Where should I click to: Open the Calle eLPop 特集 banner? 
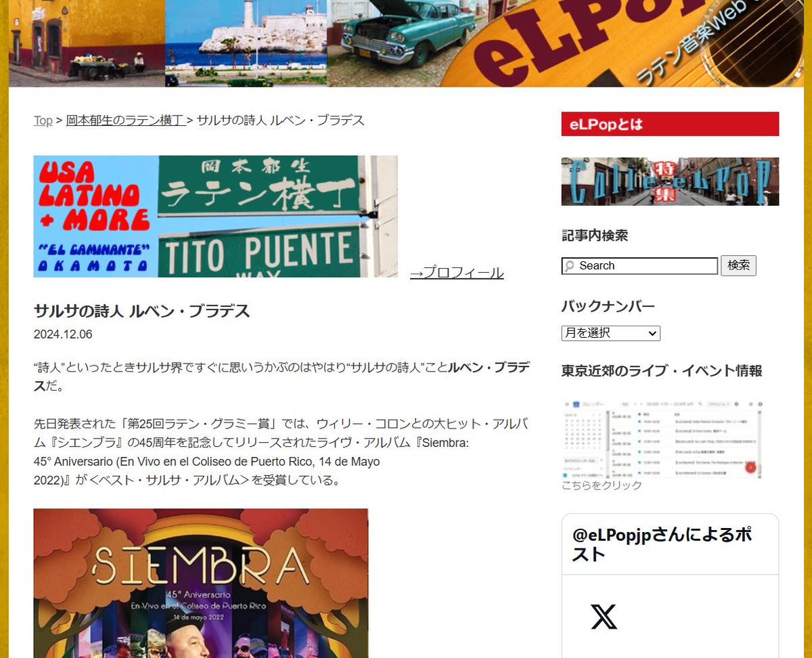click(x=670, y=181)
